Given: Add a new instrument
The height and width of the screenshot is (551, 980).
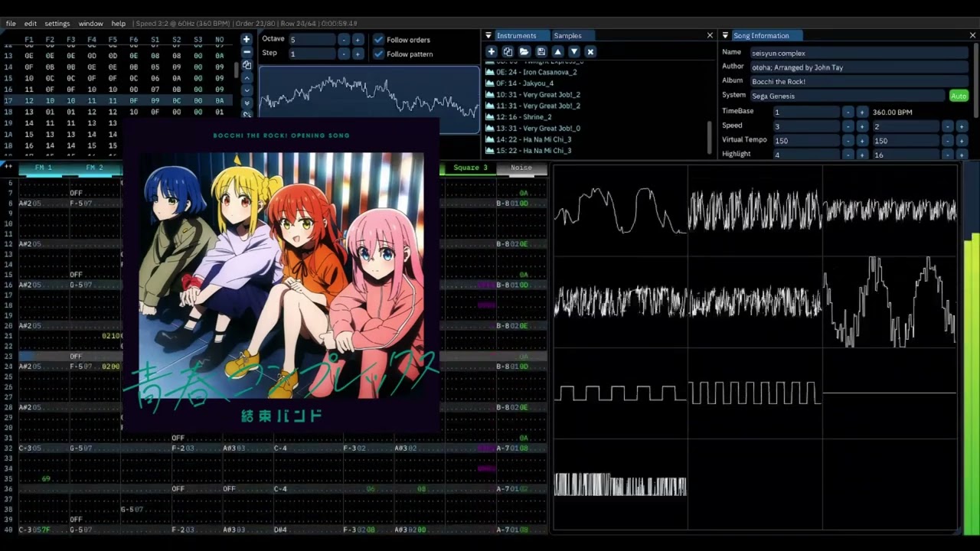Looking at the screenshot, I should (x=492, y=51).
